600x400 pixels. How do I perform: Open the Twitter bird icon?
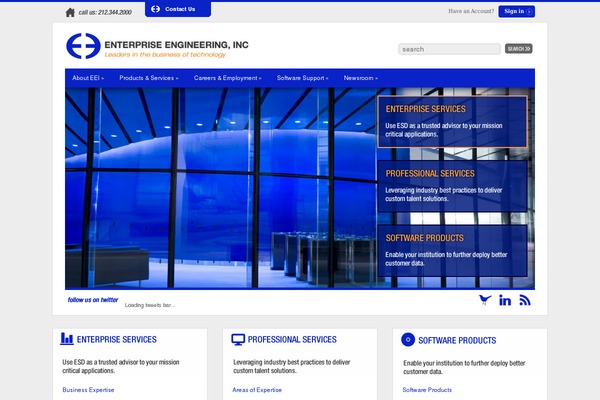(485, 300)
